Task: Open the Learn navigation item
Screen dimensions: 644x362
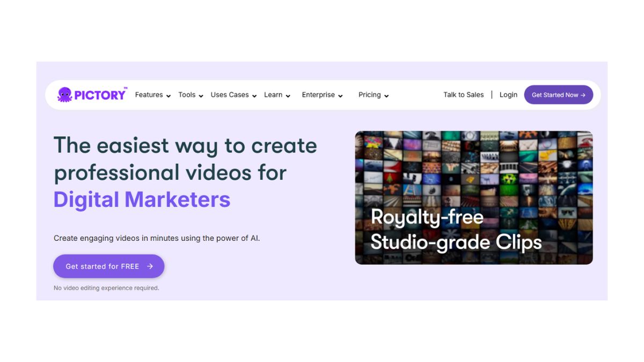Action: coord(273,95)
